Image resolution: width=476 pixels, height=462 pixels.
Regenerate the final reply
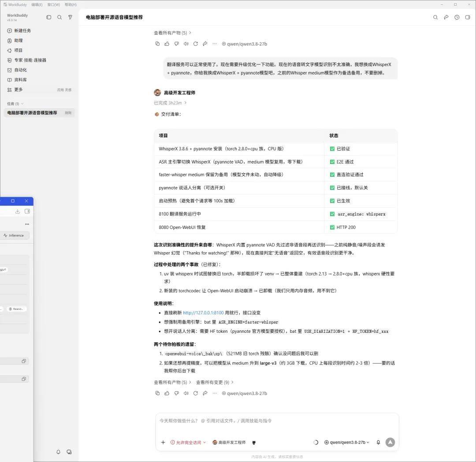(x=196, y=393)
